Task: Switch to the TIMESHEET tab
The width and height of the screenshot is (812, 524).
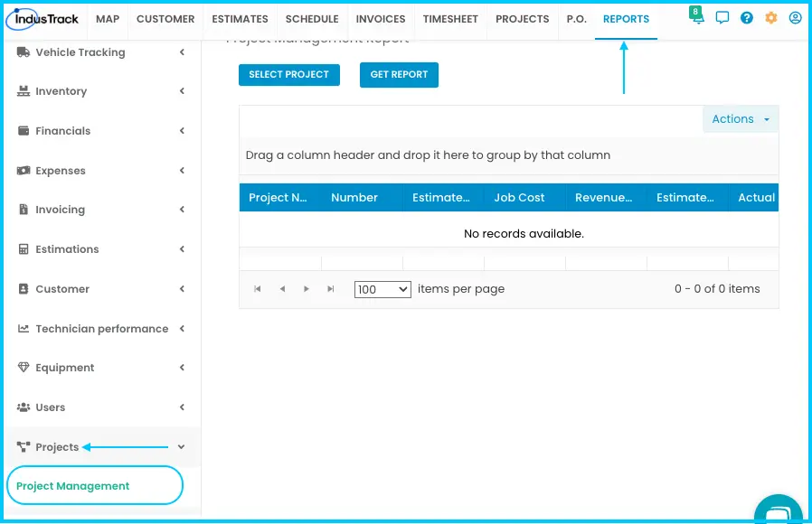Action: coord(450,19)
